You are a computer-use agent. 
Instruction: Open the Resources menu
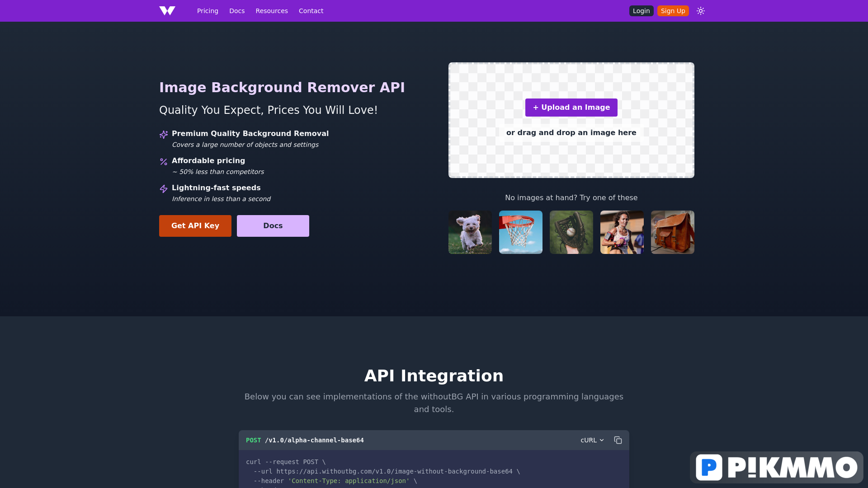point(272,11)
